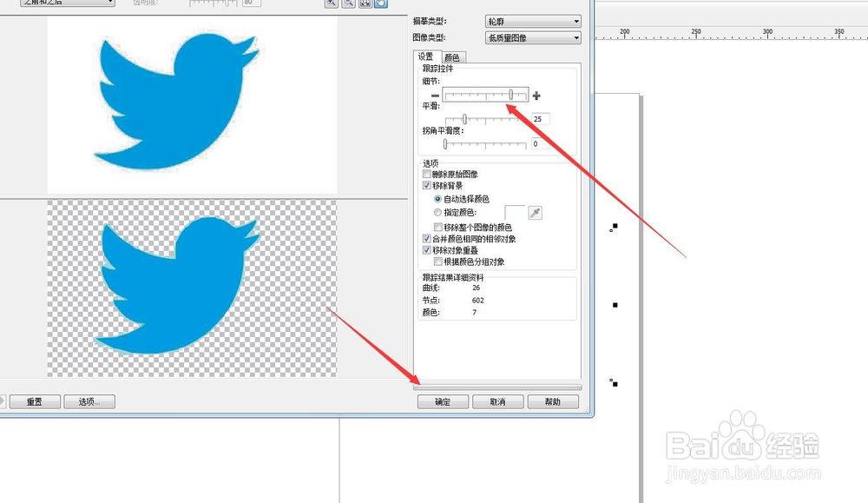Click the top selection handle on the canvas window

point(614,227)
